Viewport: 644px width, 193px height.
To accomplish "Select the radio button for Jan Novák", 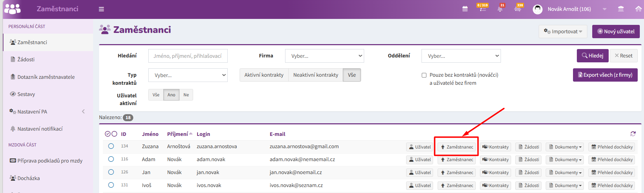I will 111,172.
